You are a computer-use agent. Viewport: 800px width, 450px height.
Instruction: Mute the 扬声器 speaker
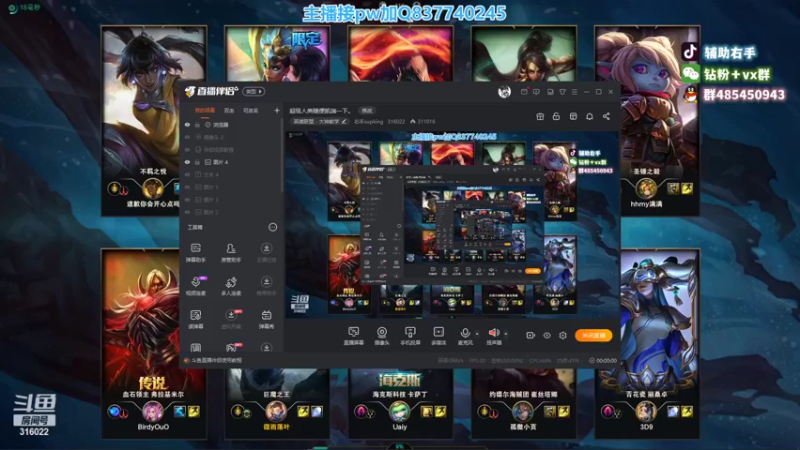pyautogui.click(x=493, y=336)
